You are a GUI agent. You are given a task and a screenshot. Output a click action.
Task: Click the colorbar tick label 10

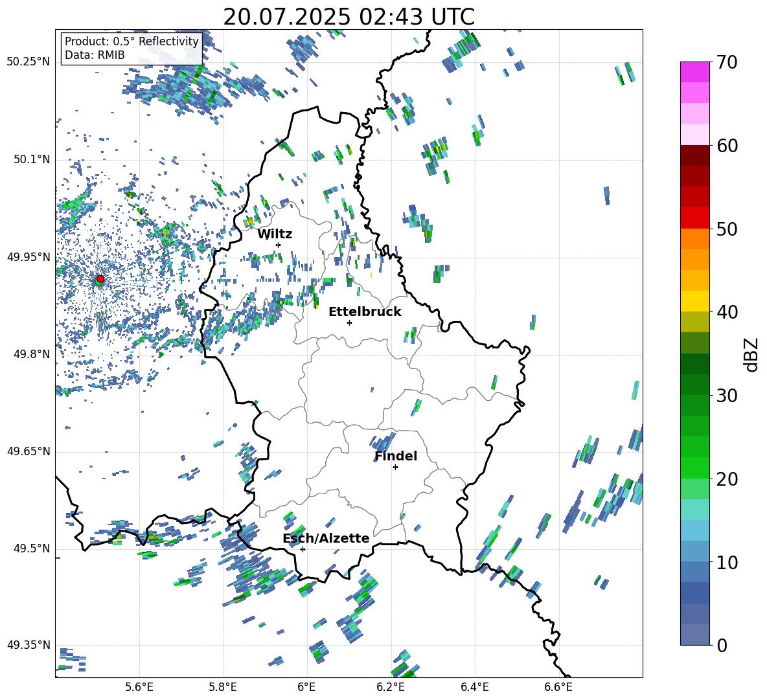(726, 562)
